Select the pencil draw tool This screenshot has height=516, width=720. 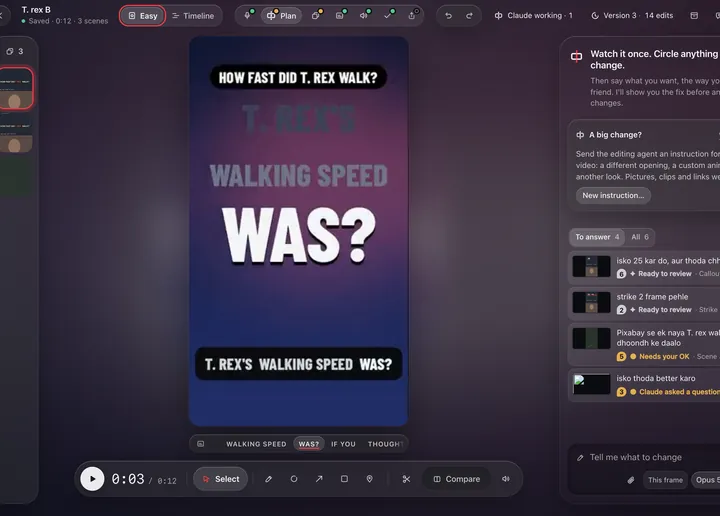click(x=269, y=479)
